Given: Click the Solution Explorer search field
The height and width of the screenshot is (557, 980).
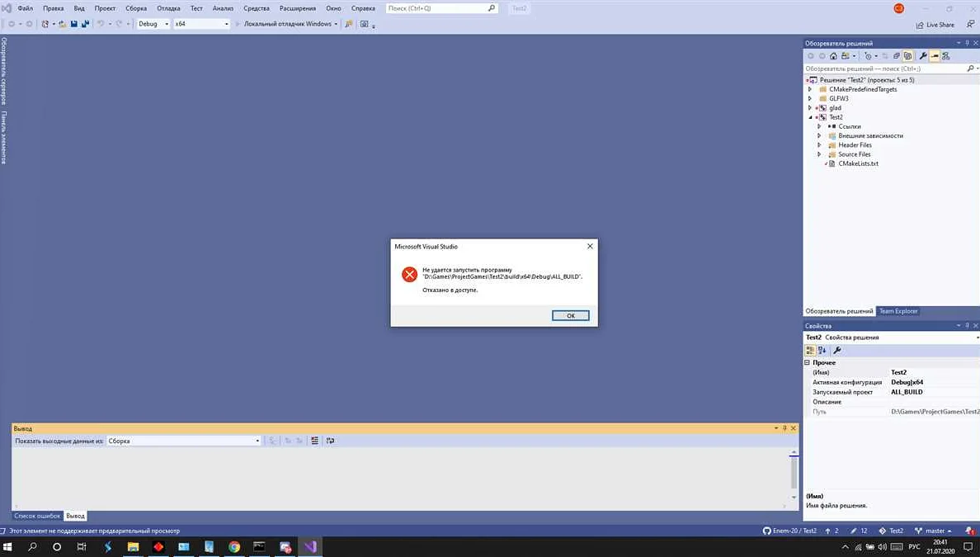Looking at the screenshot, I should pos(887,68).
